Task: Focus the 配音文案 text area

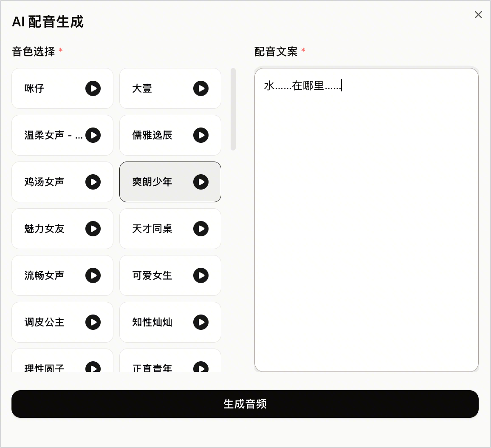Action: point(367,220)
